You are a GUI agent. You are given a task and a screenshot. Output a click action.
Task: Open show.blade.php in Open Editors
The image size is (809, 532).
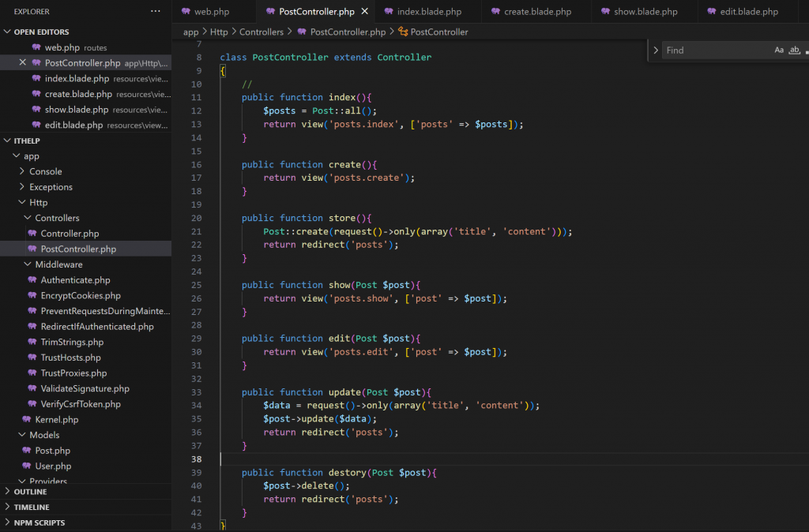[85, 109]
